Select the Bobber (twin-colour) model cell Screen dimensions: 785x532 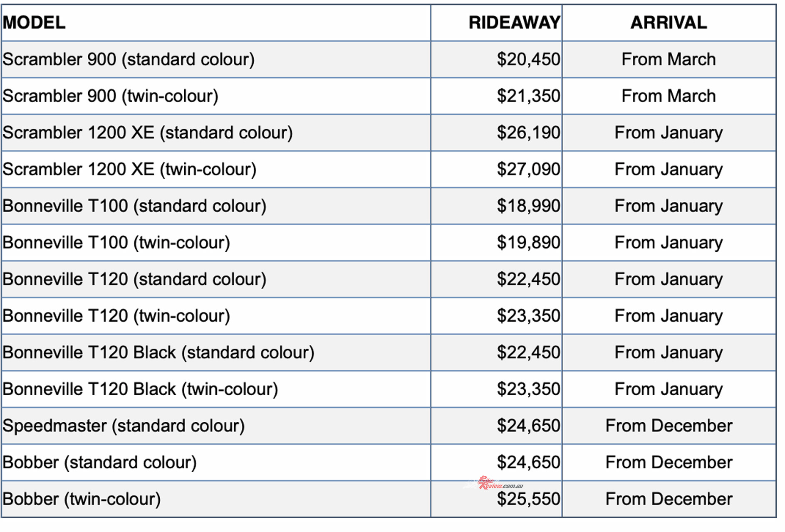pos(82,499)
